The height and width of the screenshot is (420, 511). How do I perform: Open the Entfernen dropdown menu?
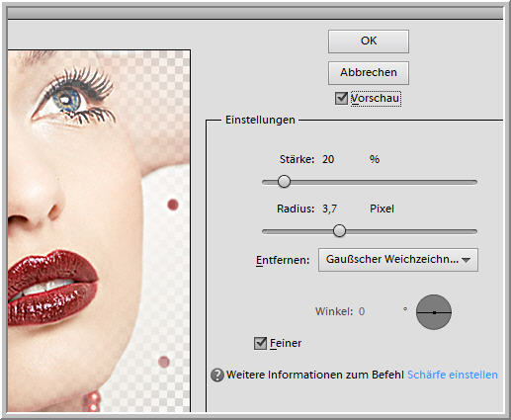(398, 260)
